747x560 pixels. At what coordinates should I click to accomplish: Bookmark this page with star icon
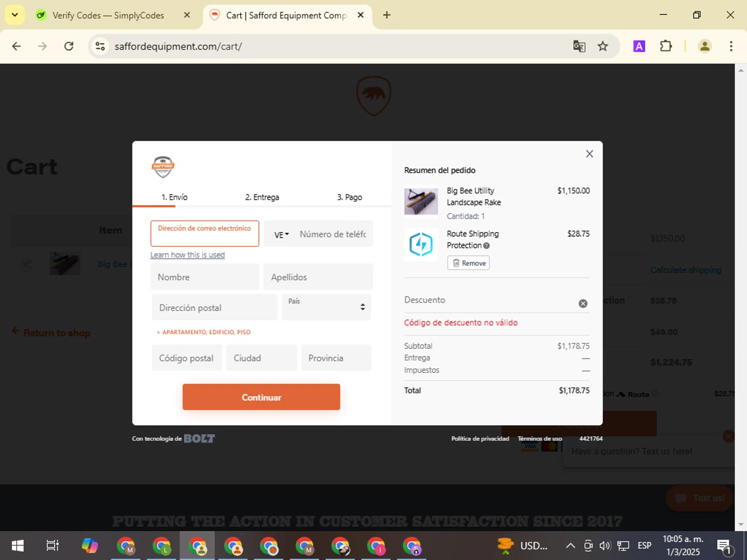tap(603, 46)
